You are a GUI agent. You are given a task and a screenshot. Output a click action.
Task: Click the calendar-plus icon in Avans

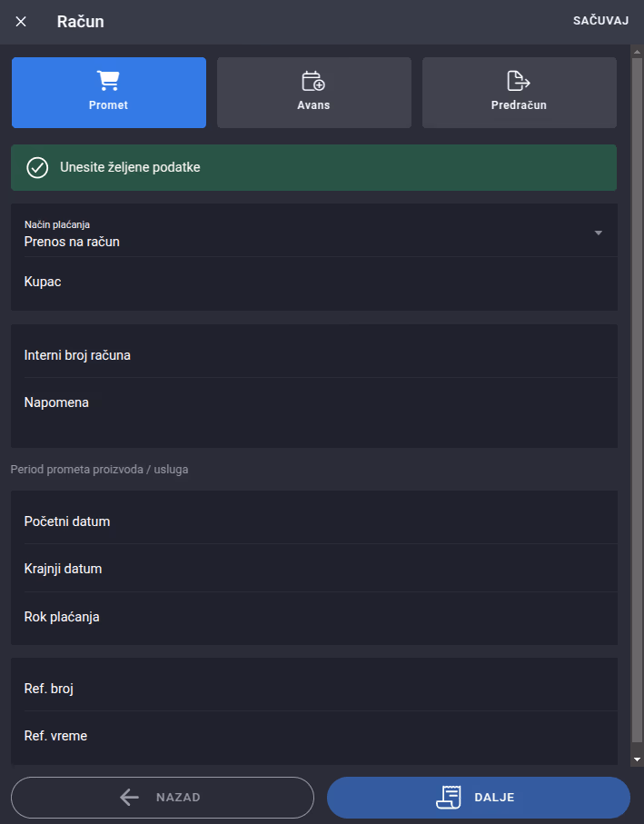tap(313, 81)
